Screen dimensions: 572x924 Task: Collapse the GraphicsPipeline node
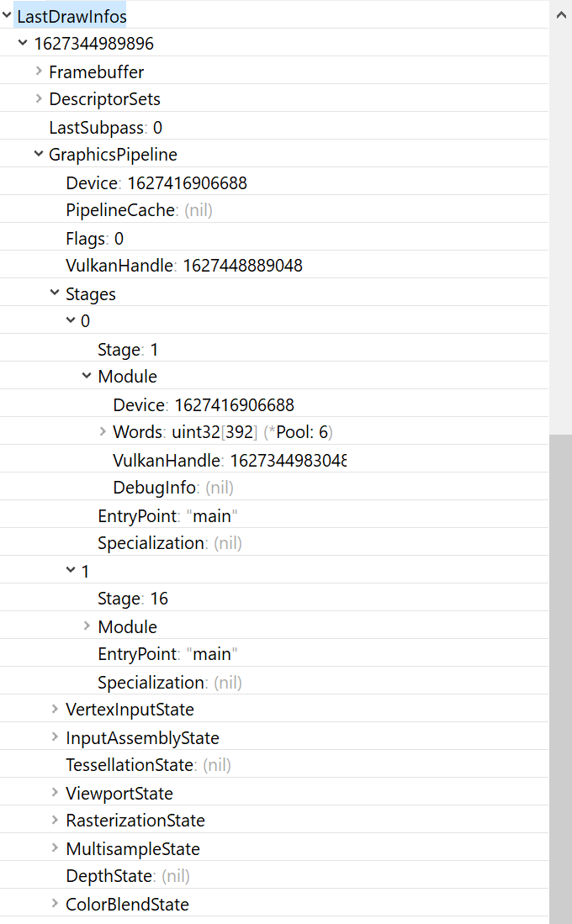39,154
